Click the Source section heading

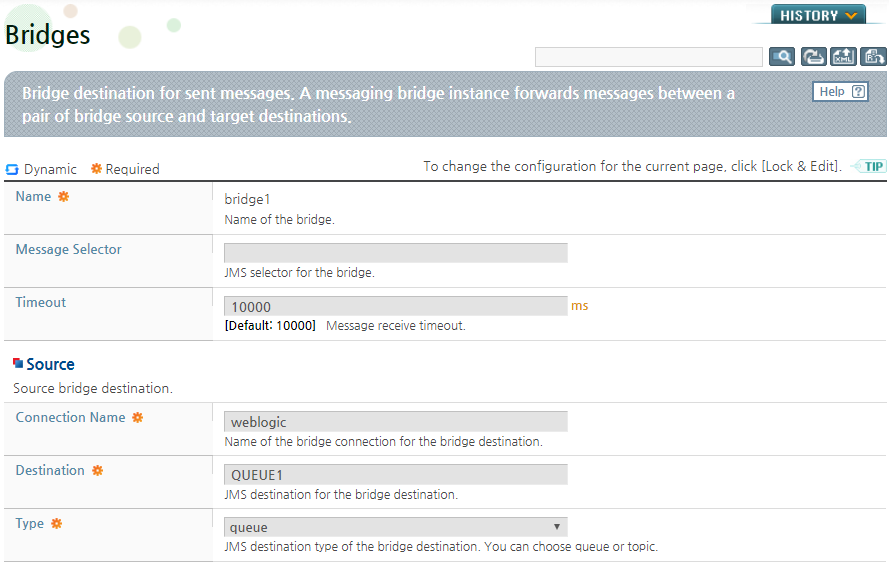pos(50,364)
